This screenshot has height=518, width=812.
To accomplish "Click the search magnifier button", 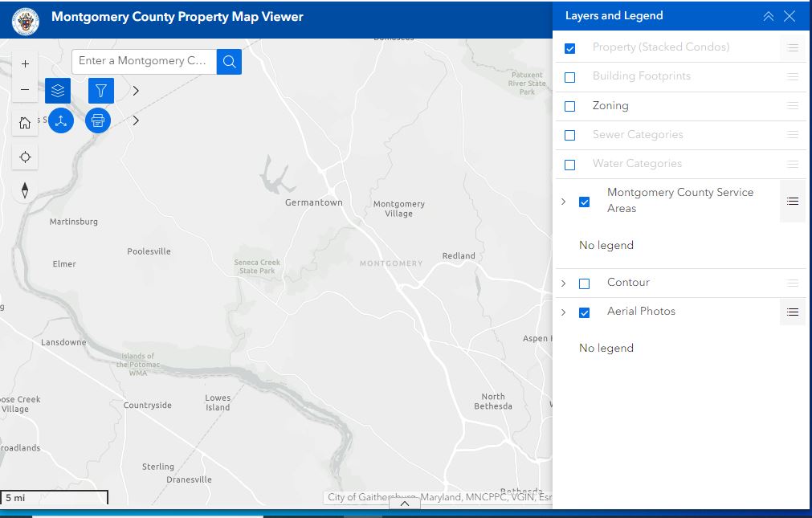I will click(229, 62).
